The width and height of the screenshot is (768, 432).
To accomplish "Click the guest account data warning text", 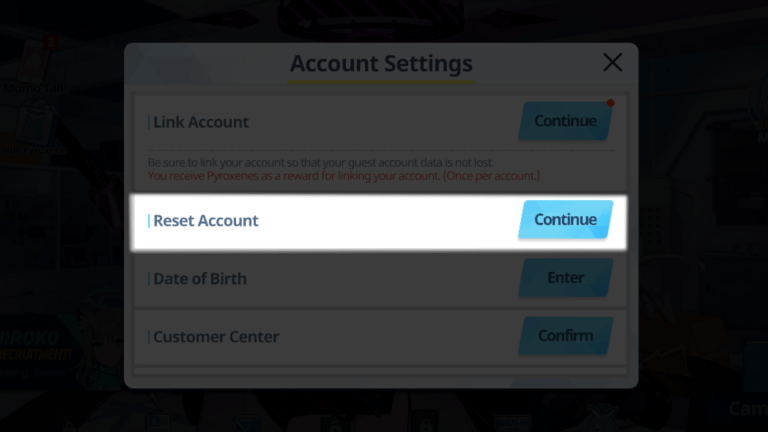I will click(320, 162).
